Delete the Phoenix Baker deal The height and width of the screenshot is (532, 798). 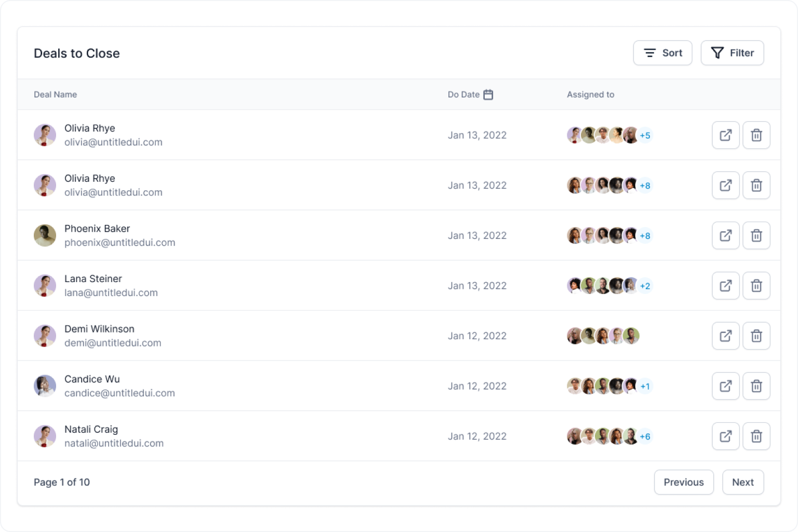(756, 235)
